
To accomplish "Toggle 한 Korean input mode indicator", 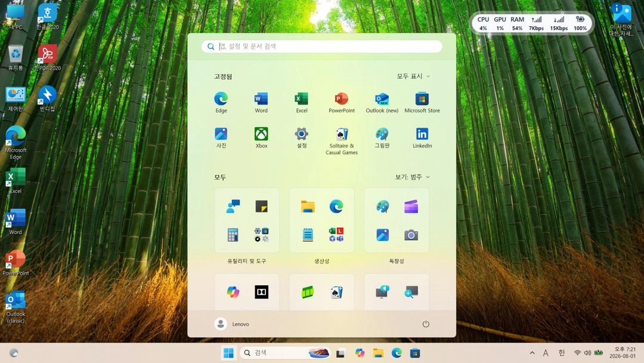I will tap(562, 353).
